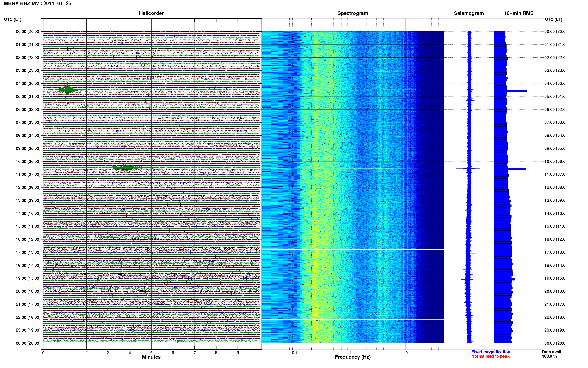Click the left UTC (LT) axis label
The height and width of the screenshot is (368, 588).
tap(13, 19)
